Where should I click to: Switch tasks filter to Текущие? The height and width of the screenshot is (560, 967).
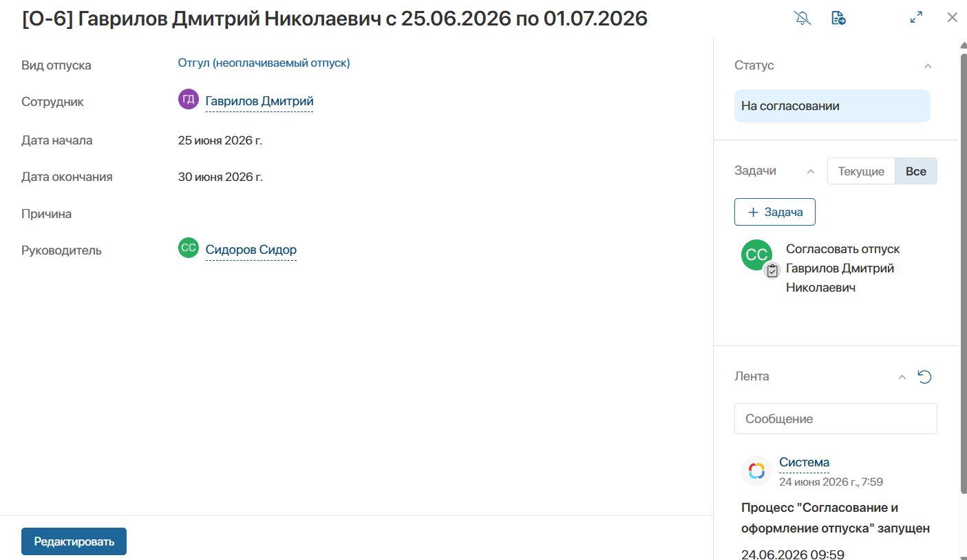click(861, 171)
